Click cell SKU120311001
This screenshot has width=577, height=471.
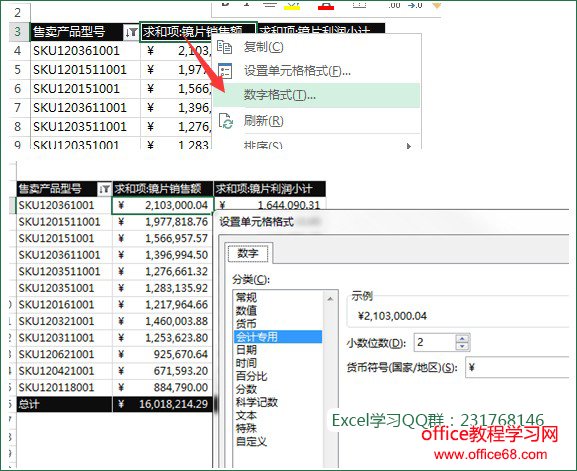[64, 338]
